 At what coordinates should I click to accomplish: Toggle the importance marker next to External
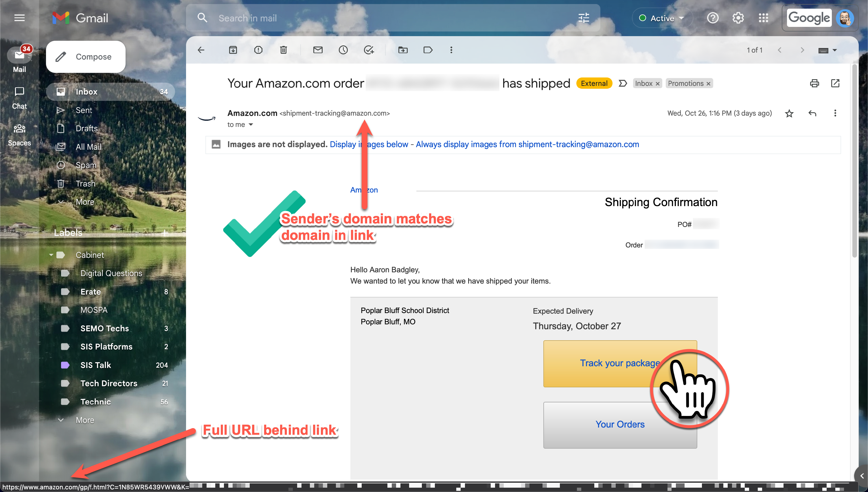coord(623,83)
